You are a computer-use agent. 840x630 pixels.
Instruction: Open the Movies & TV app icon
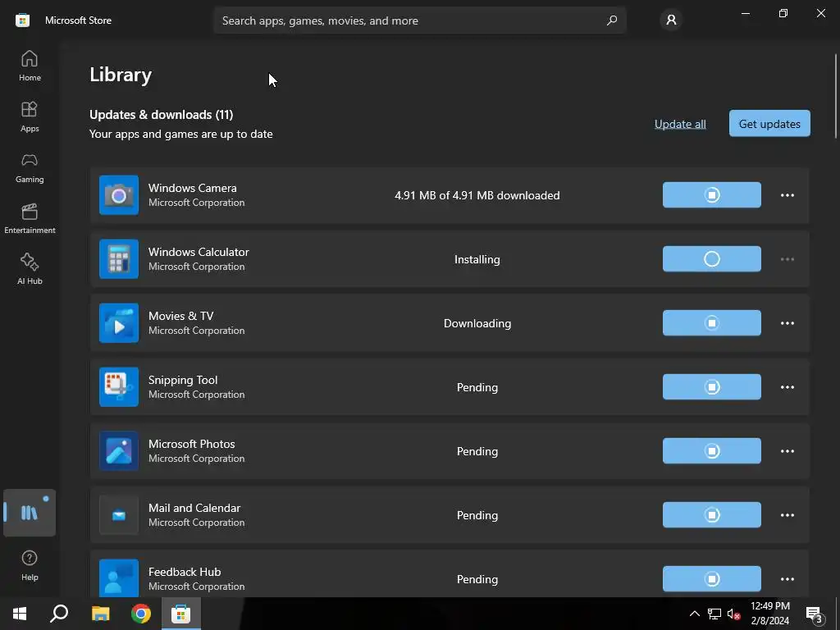[119, 323]
